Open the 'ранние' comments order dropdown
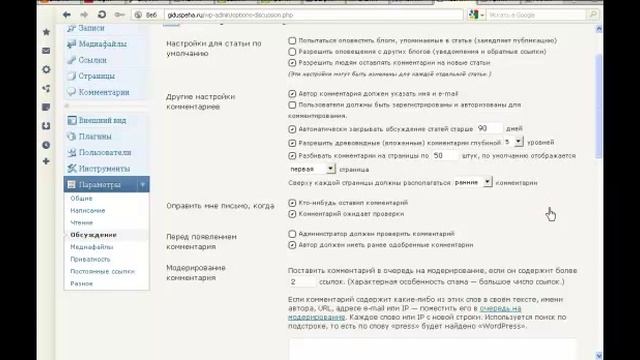The width and height of the screenshot is (640, 360). pyautogui.click(x=473, y=182)
